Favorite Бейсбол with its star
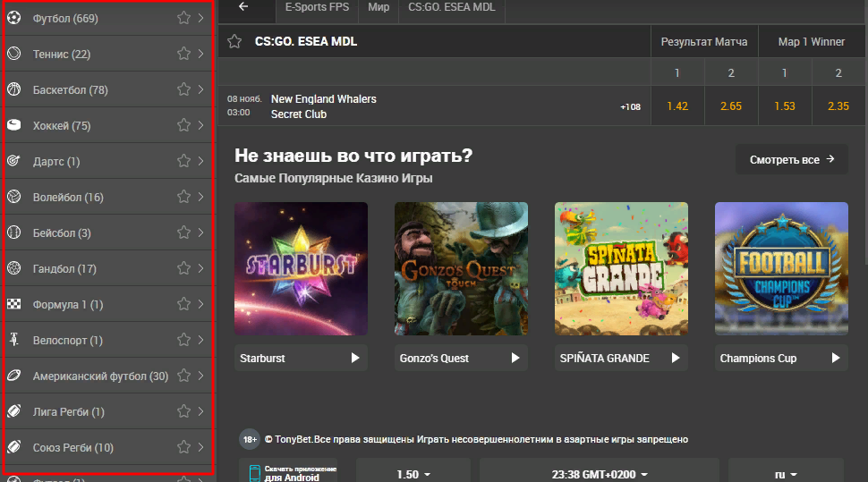This screenshot has width=868, height=482. click(183, 233)
